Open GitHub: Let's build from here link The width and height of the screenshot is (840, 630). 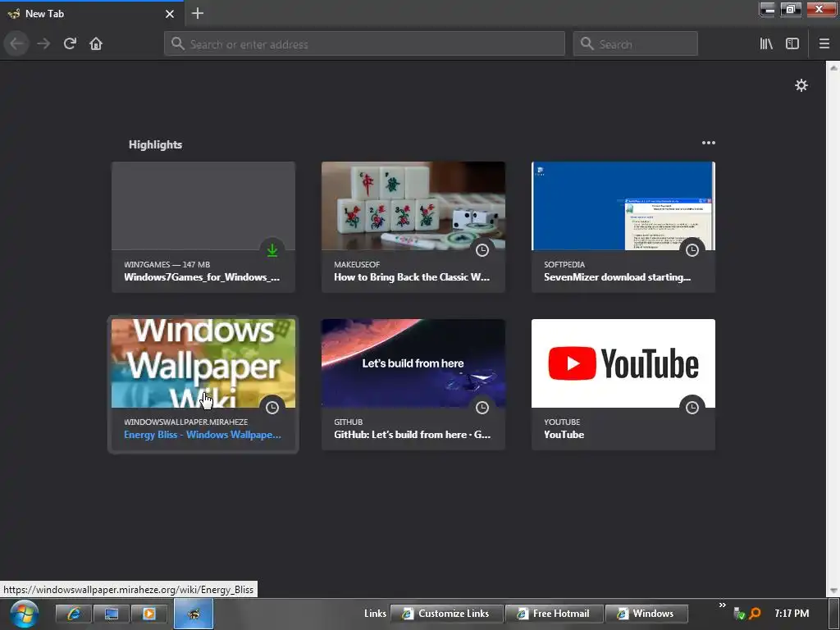click(412, 435)
